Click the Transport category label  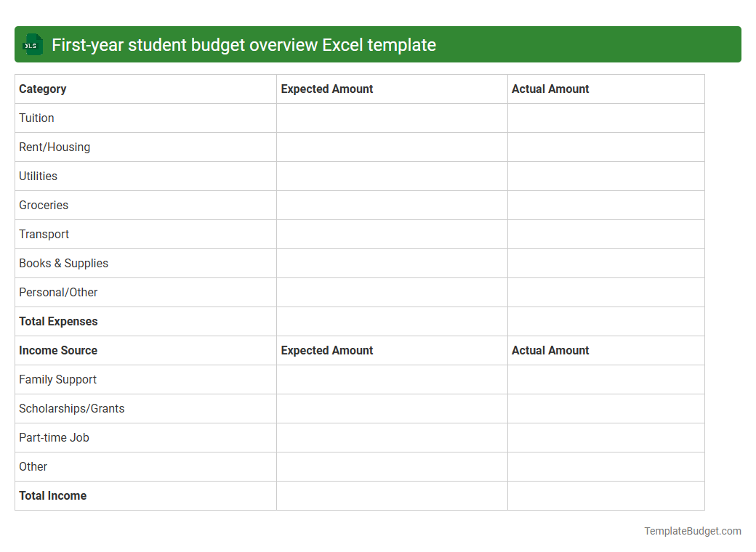click(44, 234)
